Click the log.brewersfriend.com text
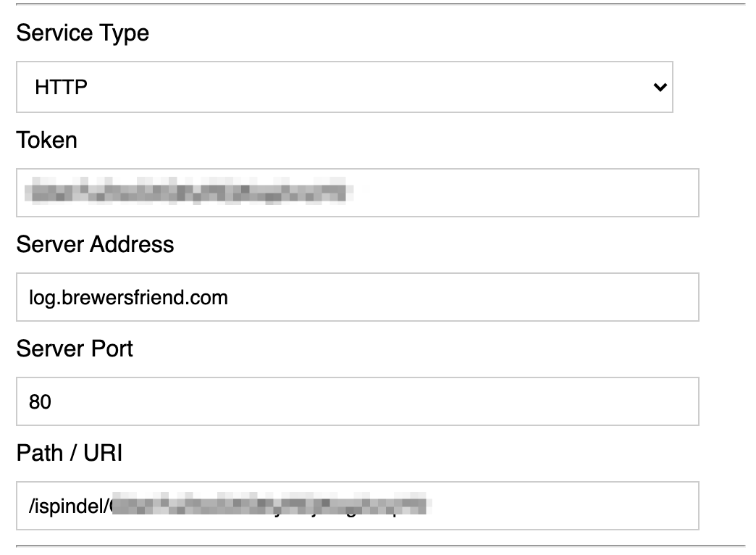This screenshot has width=756, height=555. (x=128, y=297)
